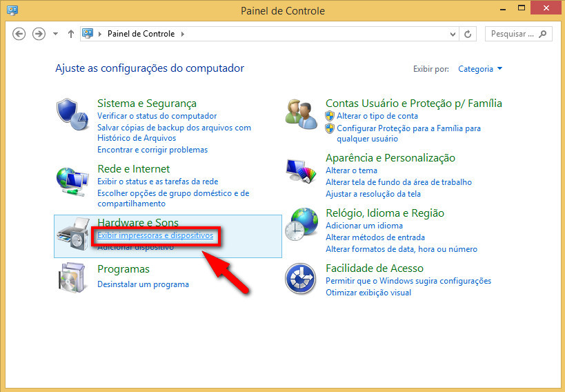Image resolution: width=565 pixels, height=392 pixels.
Task: Open the recent locations dropdown arrow
Action: pos(55,34)
